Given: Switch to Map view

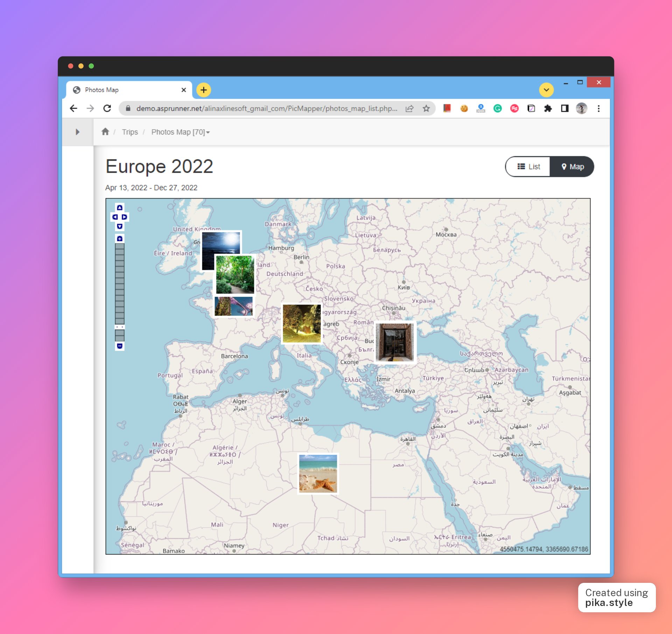Looking at the screenshot, I should pyautogui.click(x=572, y=167).
